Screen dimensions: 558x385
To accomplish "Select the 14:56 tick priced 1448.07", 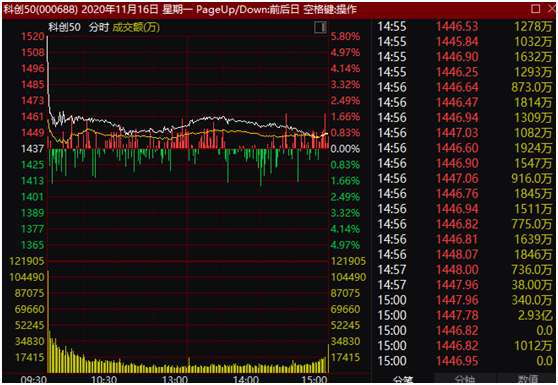I will (x=464, y=254).
